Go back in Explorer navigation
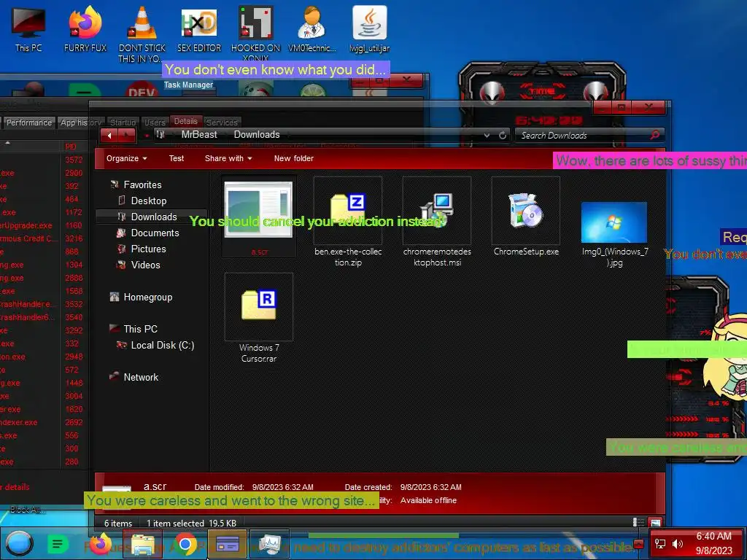Viewport: 747px width, 560px height. click(110, 135)
